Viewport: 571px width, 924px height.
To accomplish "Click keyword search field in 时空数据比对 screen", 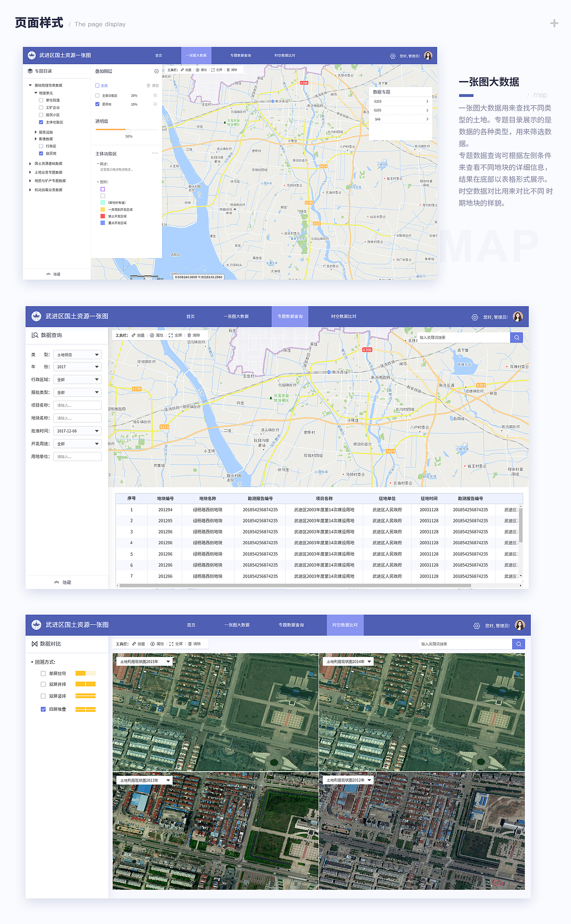I will [465, 644].
